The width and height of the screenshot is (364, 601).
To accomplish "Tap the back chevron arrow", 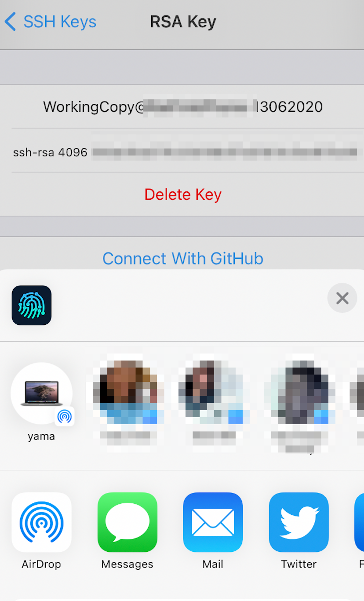I will [x=10, y=22].
